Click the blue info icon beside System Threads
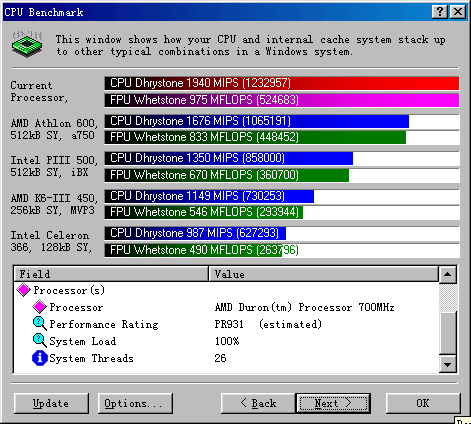471x424 pixels. (39, 358)
